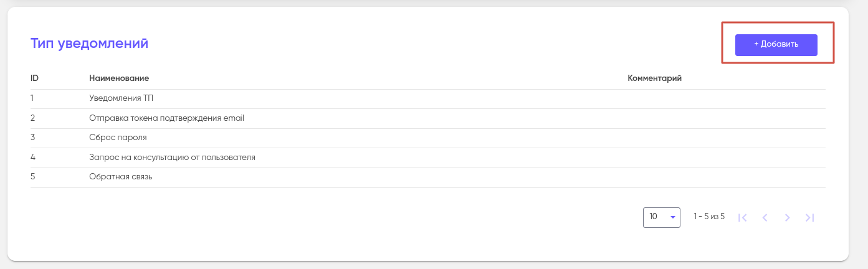
Task: Click the 'Наименование' column header
Action: tap(119, 78)
